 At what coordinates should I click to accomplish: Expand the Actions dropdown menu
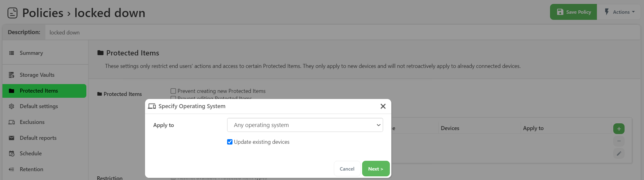(x=620, y=12)
